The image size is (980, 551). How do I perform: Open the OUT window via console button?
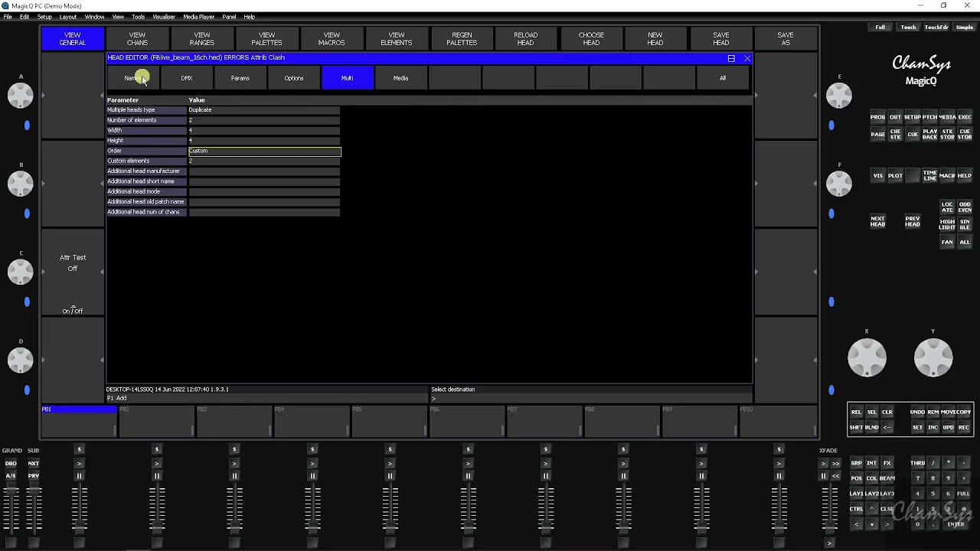pos(895,117)
